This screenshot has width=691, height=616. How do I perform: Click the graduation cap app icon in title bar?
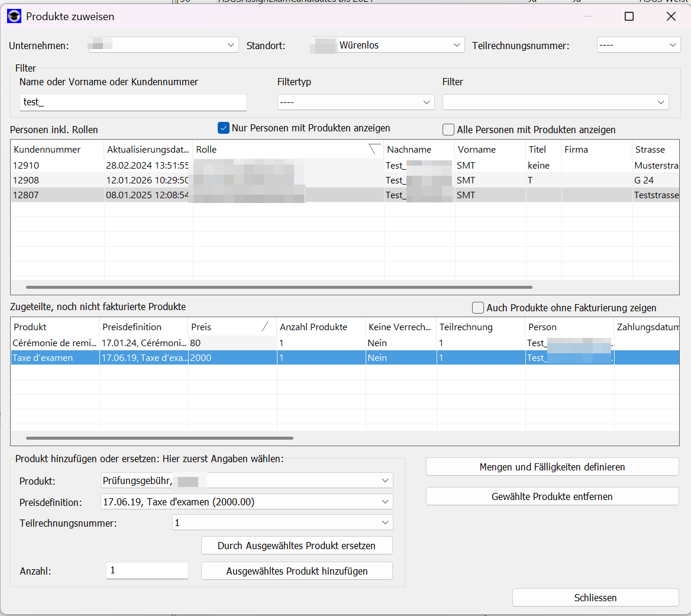(x=14, y=17)
